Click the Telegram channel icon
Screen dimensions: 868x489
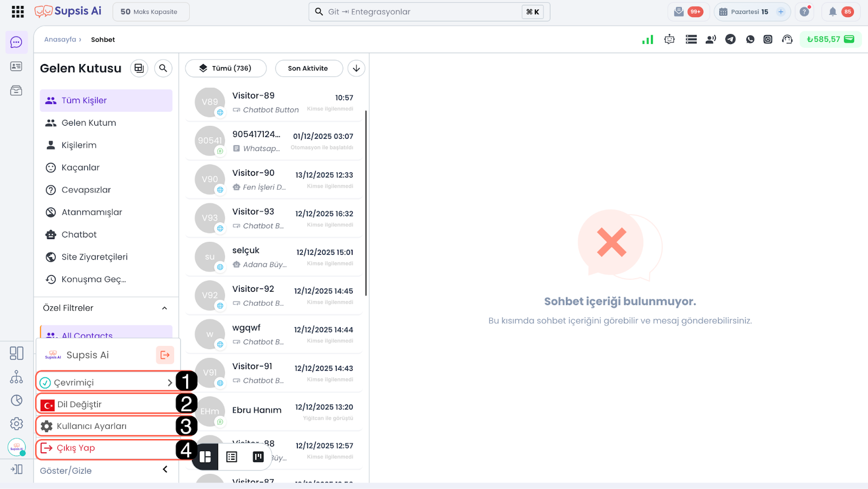click(730, 39)
